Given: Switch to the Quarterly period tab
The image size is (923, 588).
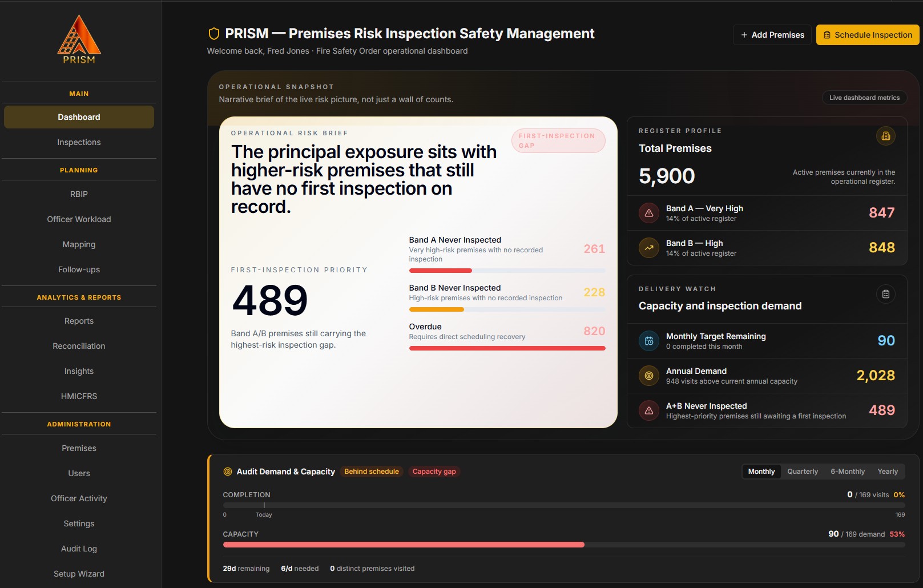Looking at the screenshot, I should point(803,472).
